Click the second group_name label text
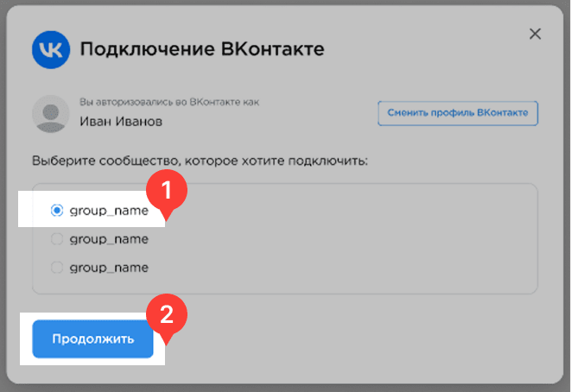 (109, 239)
